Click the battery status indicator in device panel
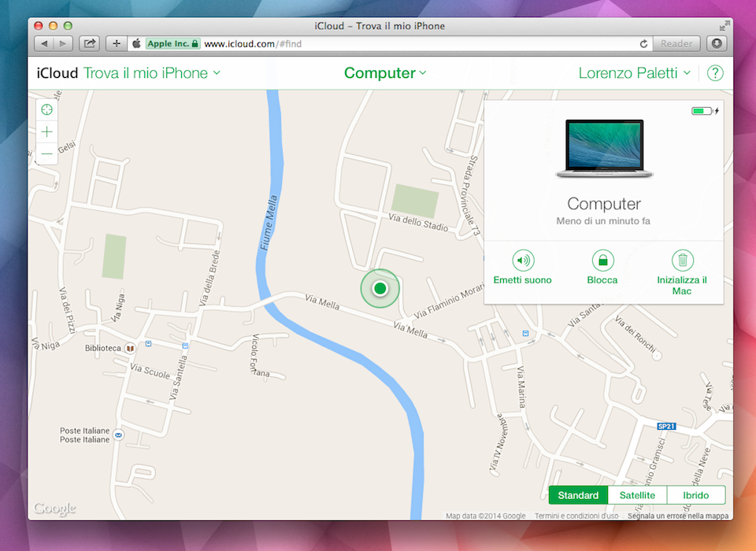The image size is (756, 551). [x=705, y=111]
